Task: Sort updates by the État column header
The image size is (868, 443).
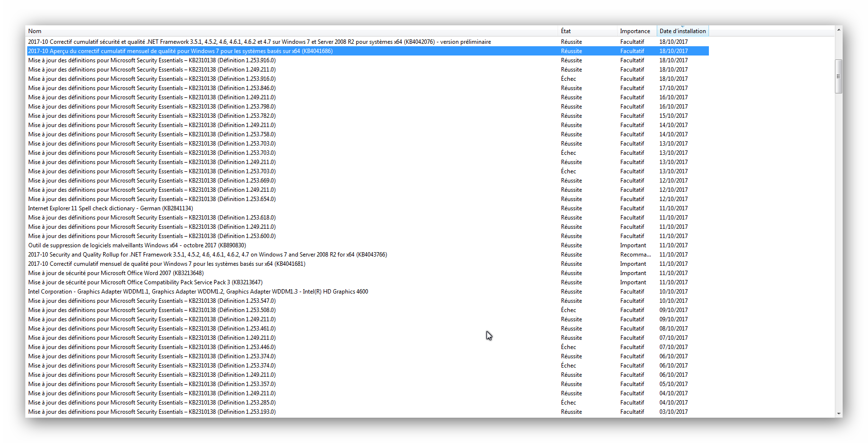Action: (587, 31)
